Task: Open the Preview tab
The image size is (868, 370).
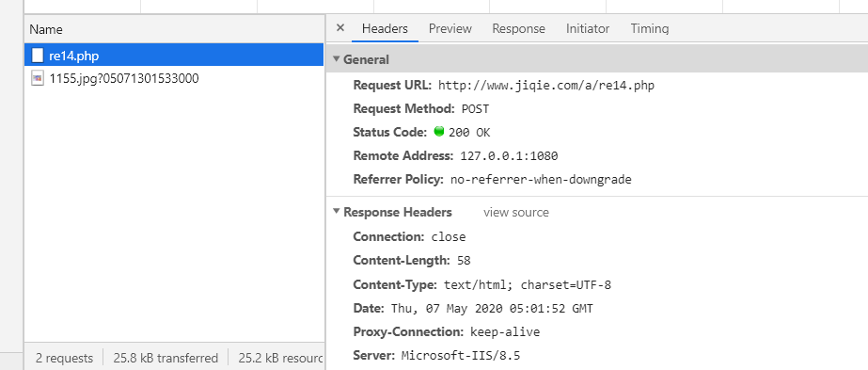Action: point(450,28)
